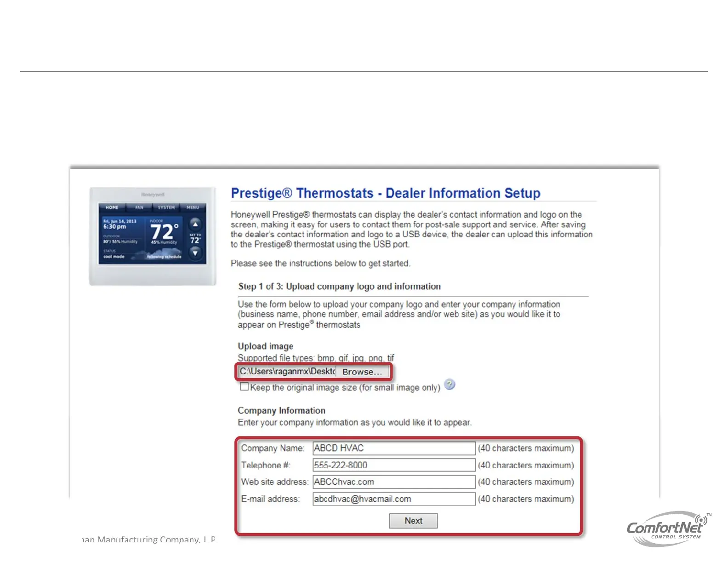Click the 'Web site address:' field label

click(x=274, y=482)
